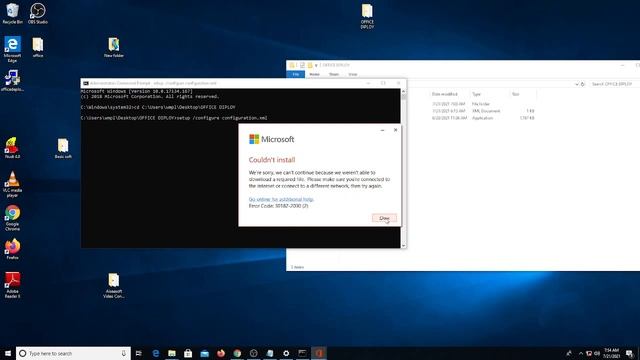Select the red-and-yellow app icon above VLC

point(12,148)
